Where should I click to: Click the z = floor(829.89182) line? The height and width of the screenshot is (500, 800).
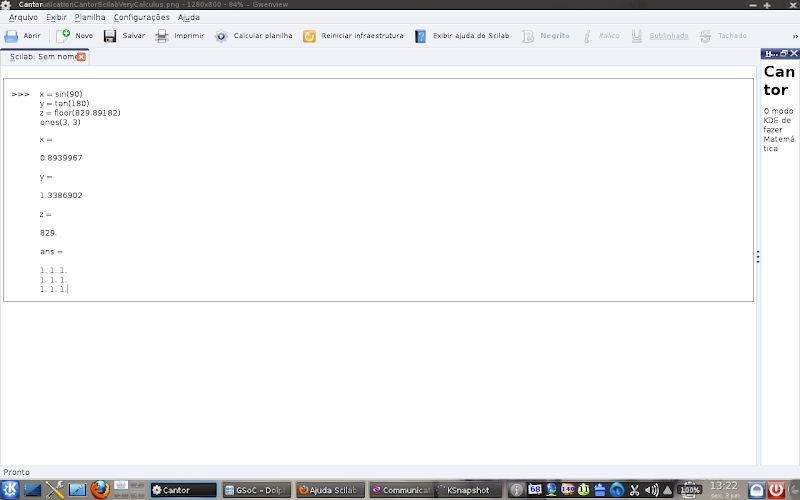click(80, 113)
